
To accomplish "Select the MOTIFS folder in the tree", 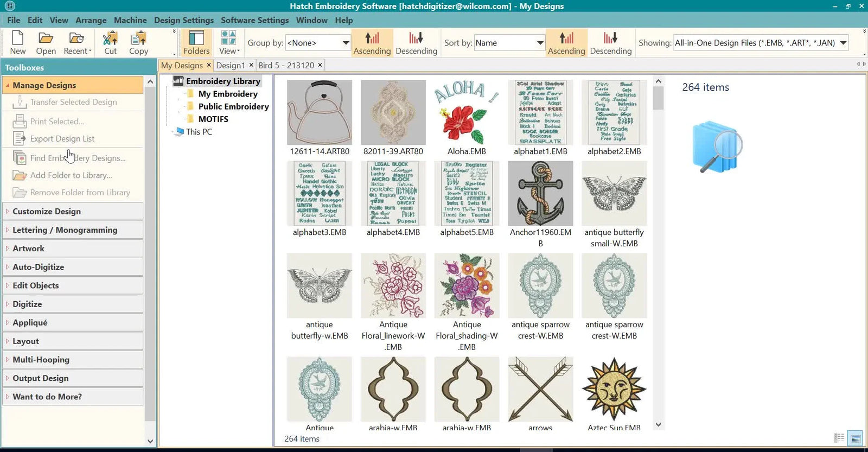I will (x=213, y=119).
